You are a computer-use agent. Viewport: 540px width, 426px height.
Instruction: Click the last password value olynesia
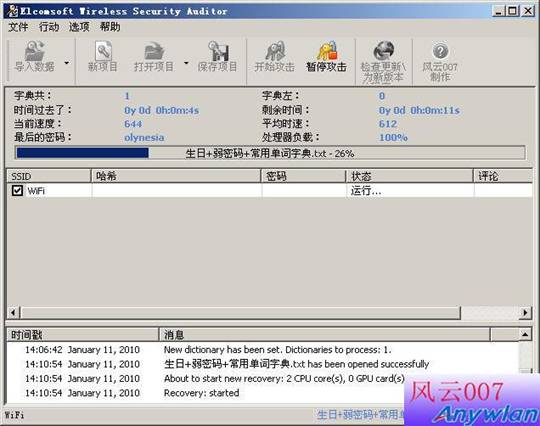[144, 137]
